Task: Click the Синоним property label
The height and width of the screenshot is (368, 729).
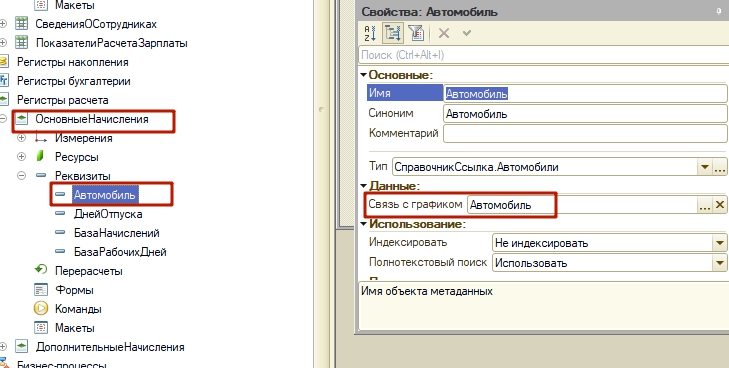Action: click(x=391, y=113)
